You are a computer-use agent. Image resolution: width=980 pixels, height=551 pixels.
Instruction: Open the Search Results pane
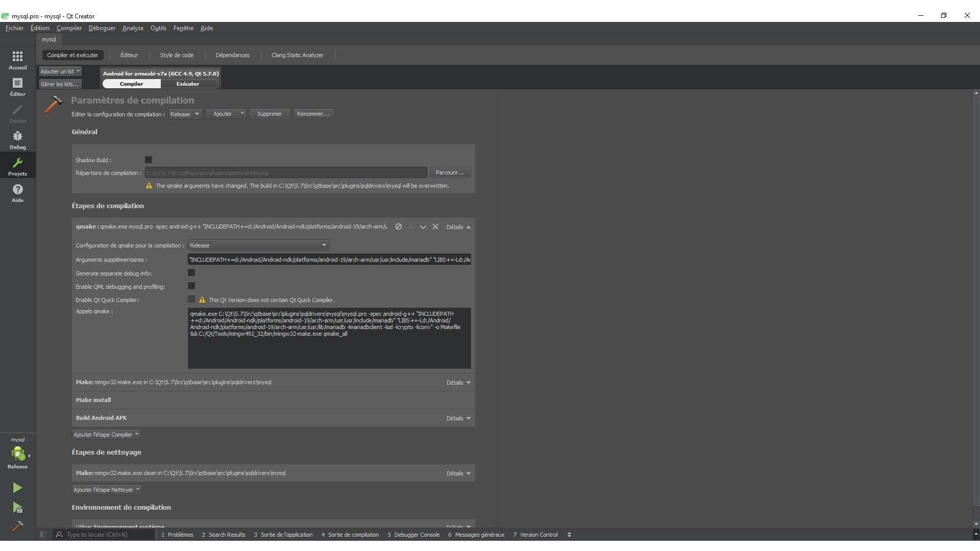coord(224,535)
